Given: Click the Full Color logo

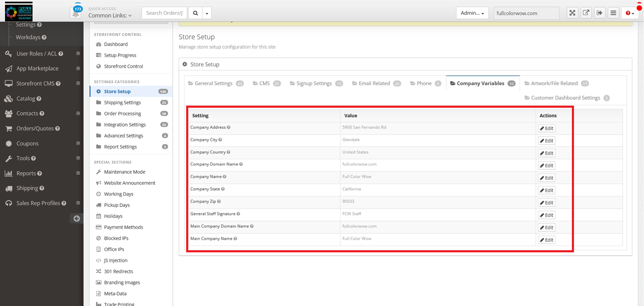Looking at the screenshot, I should [x=18, y=11].
